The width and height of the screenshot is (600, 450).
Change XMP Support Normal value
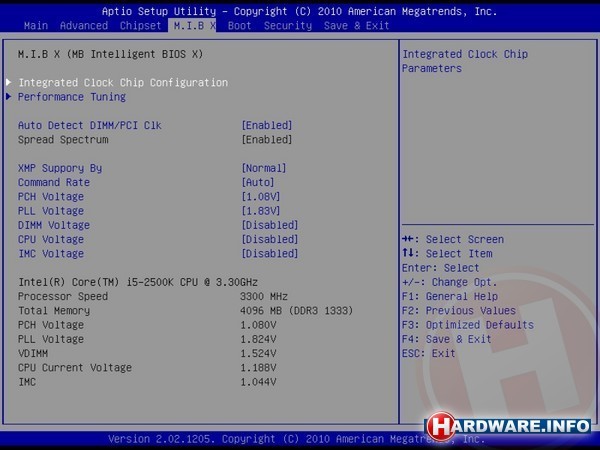[263, 168]
